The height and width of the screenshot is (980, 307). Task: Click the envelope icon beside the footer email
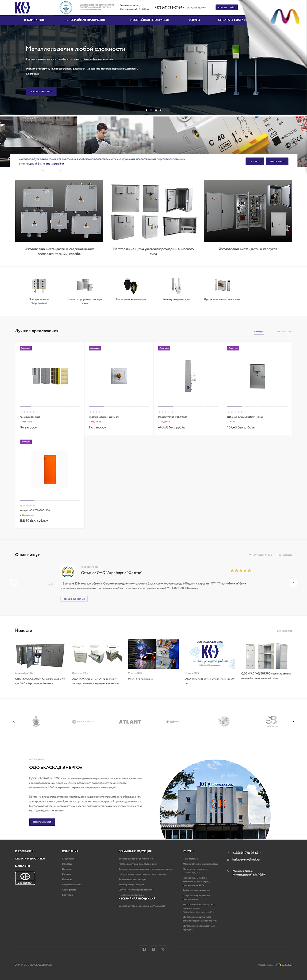point(228,860)
